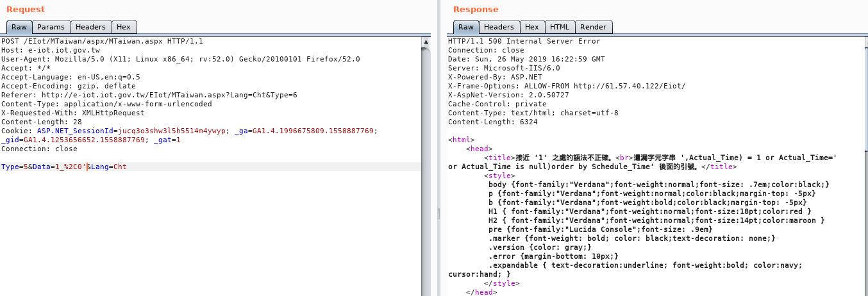Click the pre Lucida Console CSS line

click(601, 229)
